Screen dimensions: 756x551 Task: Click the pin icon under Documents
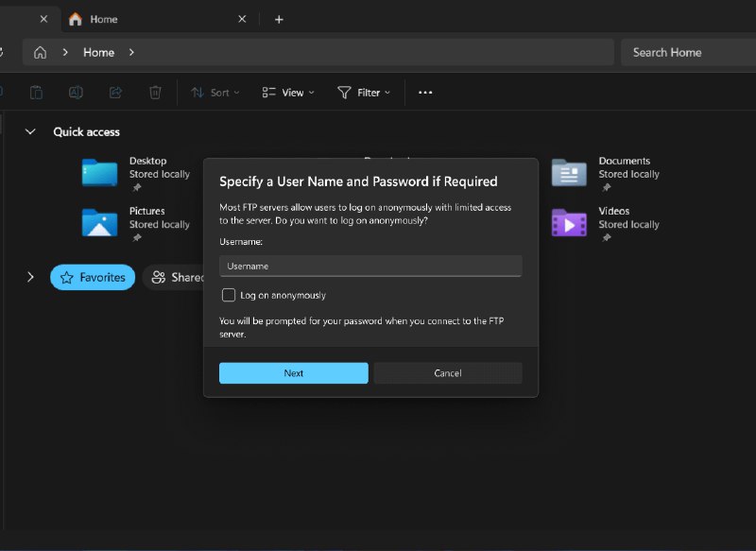click(x=607, y=187)
